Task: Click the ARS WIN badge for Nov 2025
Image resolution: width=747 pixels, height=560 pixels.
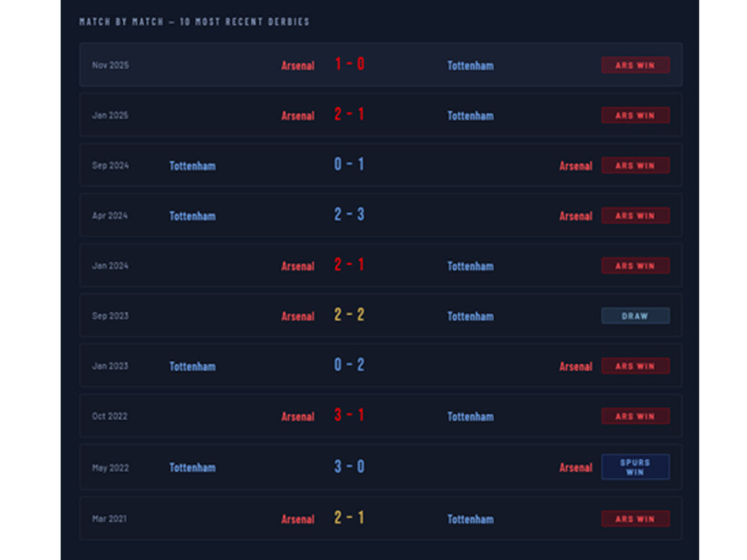Action: click(x=635, y=65)
